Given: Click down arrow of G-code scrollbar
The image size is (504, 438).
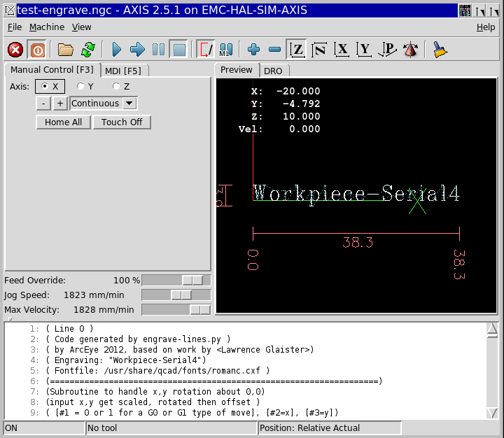Looking at the screenshot, I should 492,412.
